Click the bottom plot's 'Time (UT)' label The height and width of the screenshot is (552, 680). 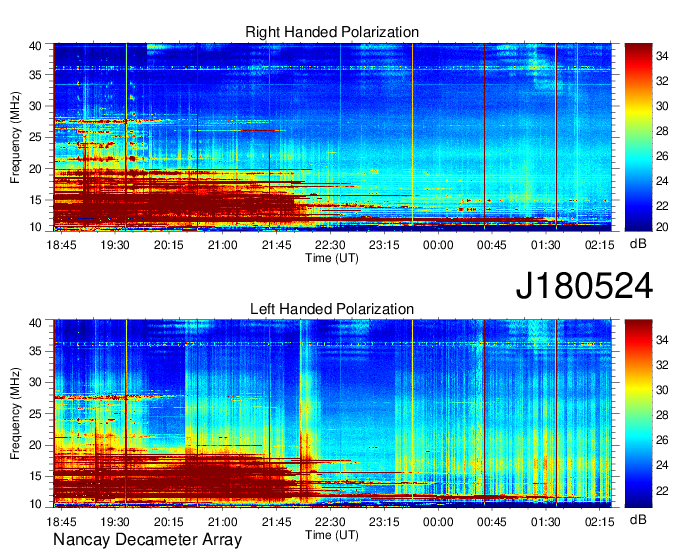click(x=332, y=535)
